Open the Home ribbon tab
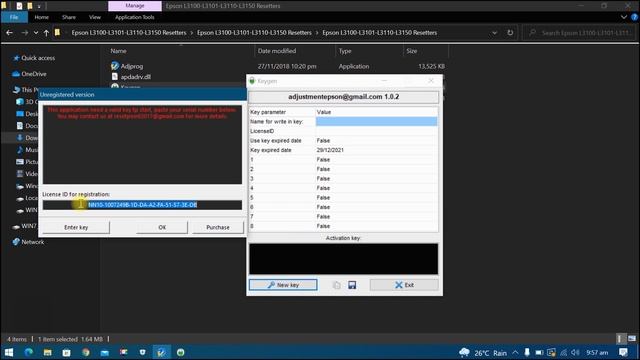640x360 pixels. point(42,17)
